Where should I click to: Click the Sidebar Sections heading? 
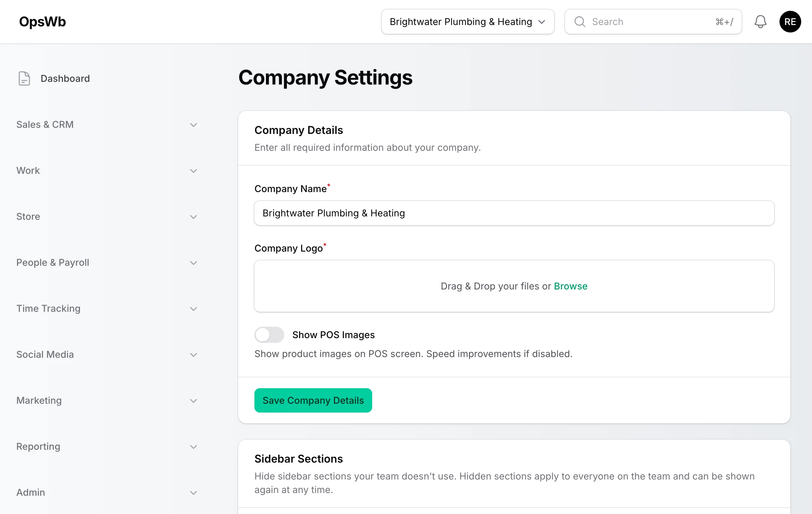coord(298,459)
